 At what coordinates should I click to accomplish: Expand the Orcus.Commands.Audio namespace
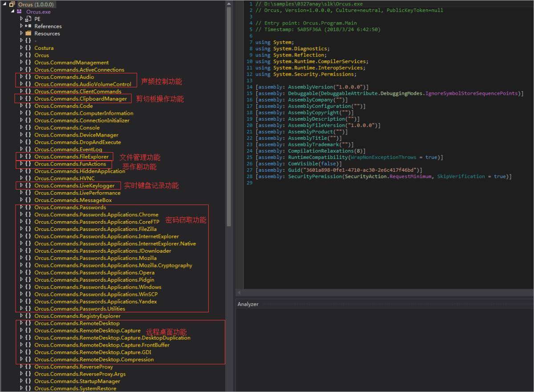click(x=21, y=77)
